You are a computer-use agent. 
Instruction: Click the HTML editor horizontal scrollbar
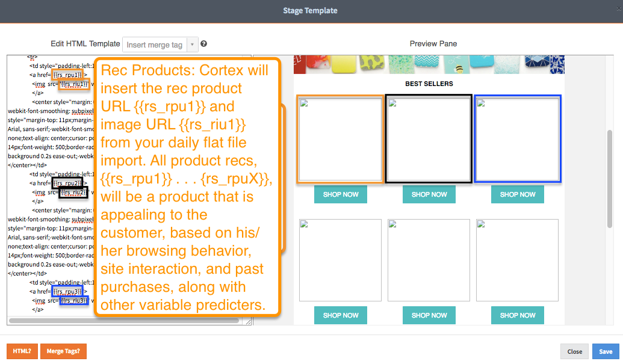[123, 320]
